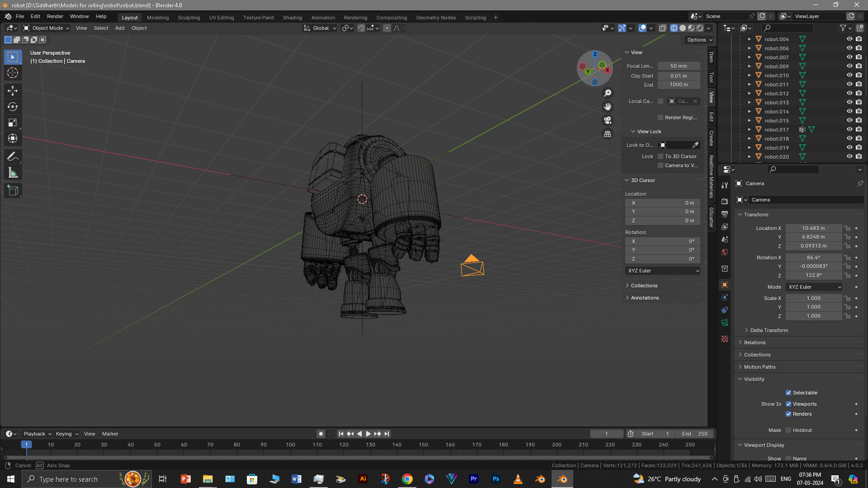Toggle X-ray display icon
868x488 pixels.
tap(662, 28)
